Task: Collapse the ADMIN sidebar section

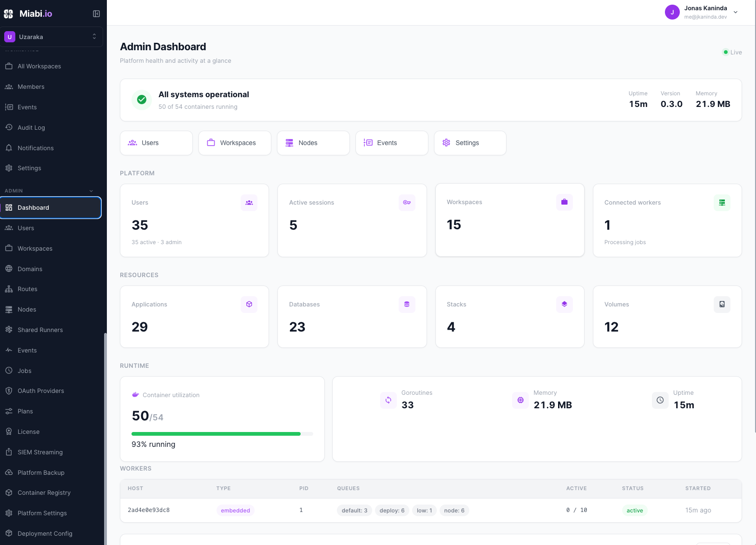Action: [91, 191]
